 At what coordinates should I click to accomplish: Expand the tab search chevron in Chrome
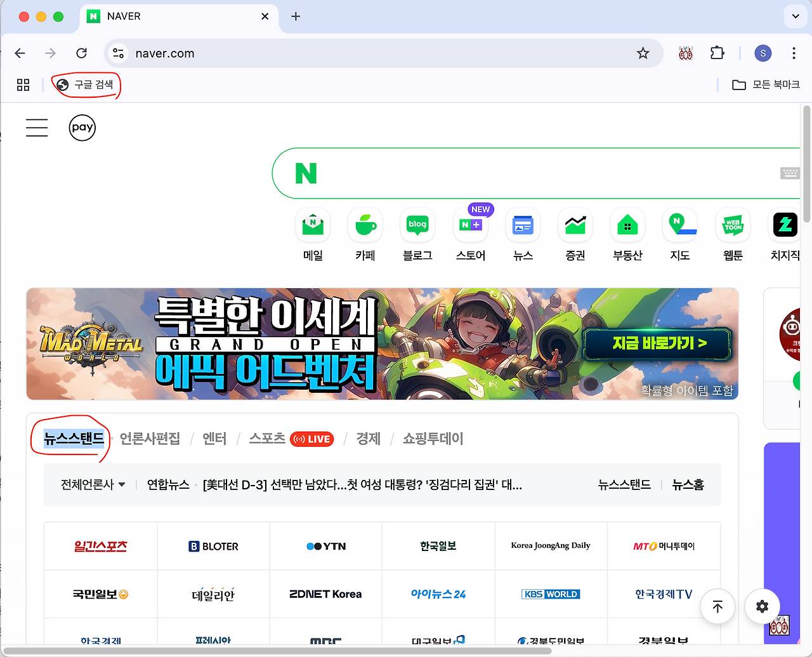795,17
